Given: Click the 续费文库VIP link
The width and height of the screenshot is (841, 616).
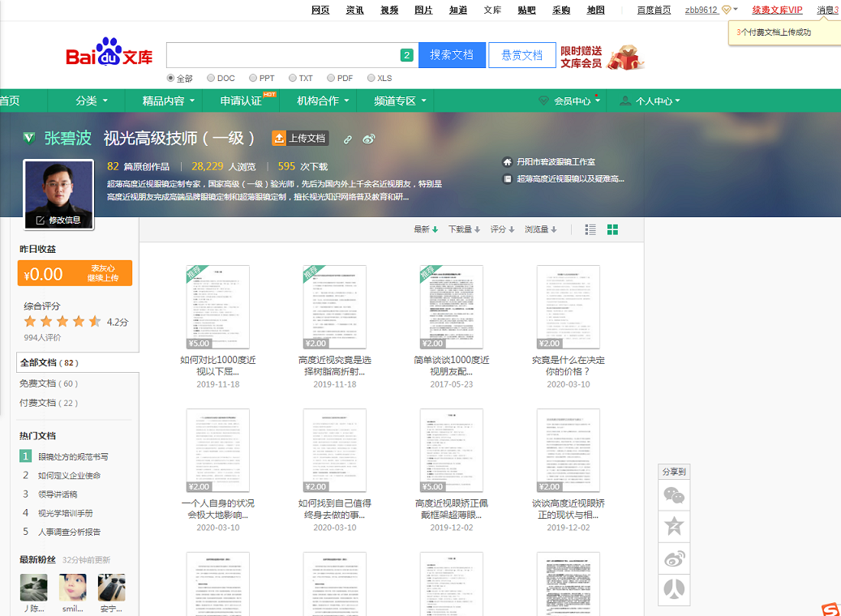Looking at the screenshot, I should 777,11.
